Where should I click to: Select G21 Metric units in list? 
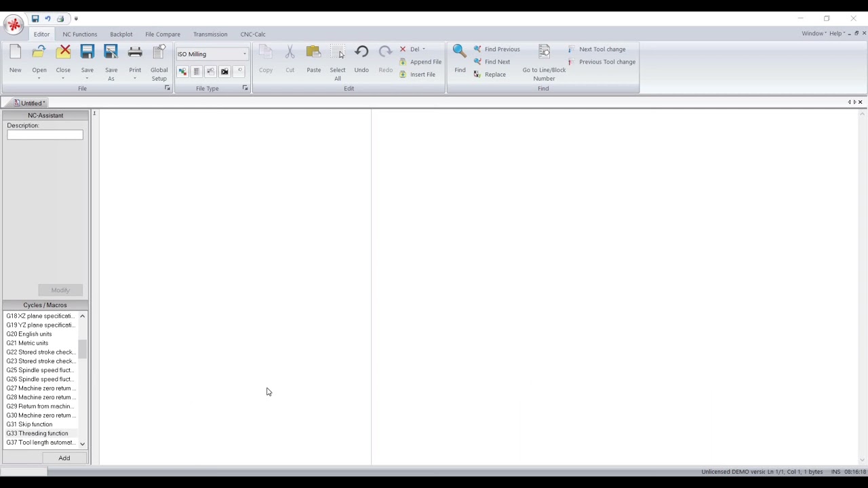pos(28,343)
